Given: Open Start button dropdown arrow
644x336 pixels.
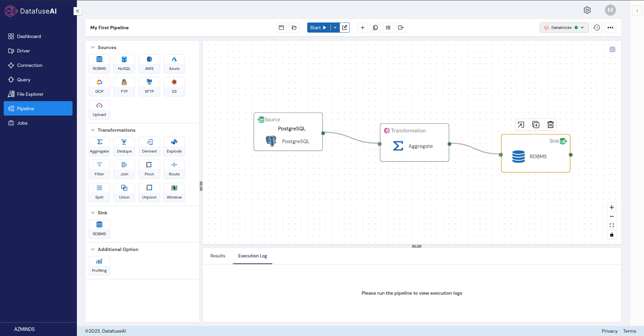Looking at the screenshot, I should click(x=335, y=28).
